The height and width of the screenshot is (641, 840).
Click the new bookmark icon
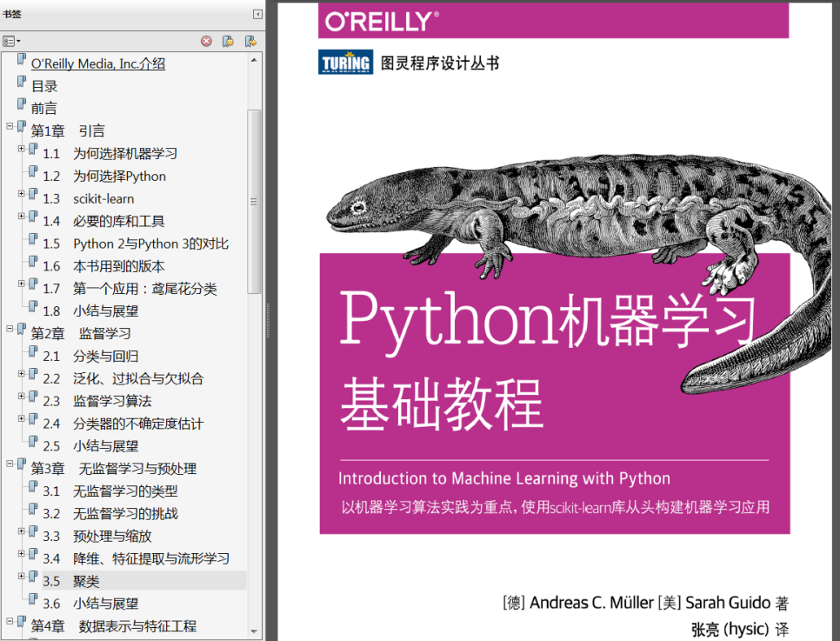pyautogui.click(x=228, y=41)
